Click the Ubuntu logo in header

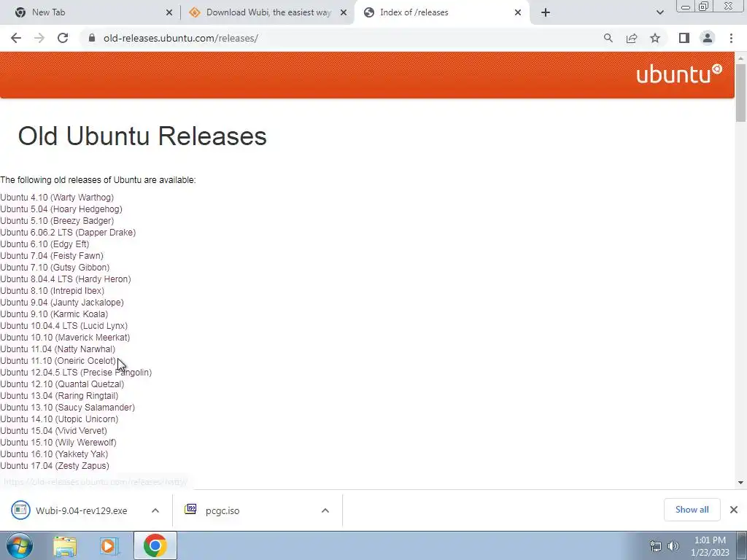(x=679, y=74)
